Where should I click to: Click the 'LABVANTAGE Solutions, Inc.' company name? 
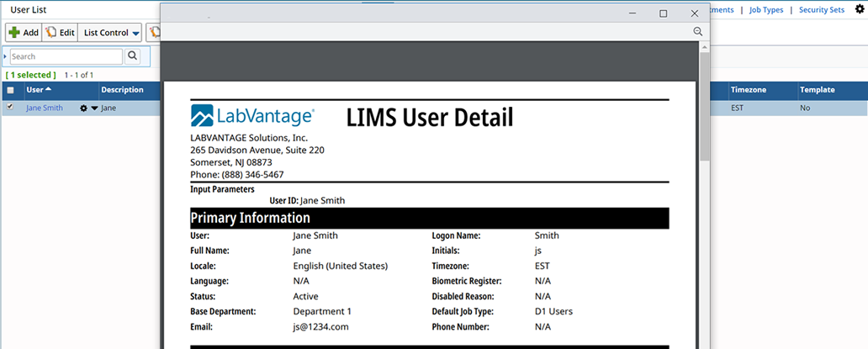249,138
